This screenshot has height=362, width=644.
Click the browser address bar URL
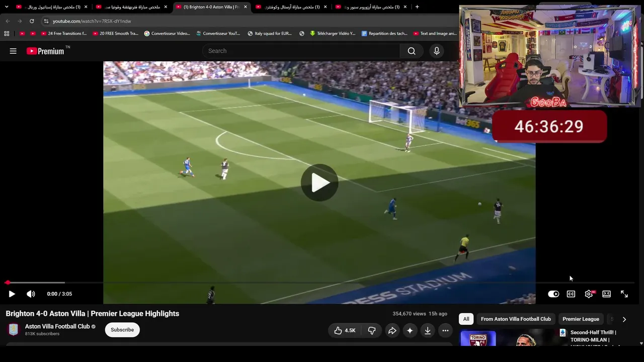point(92,21)
